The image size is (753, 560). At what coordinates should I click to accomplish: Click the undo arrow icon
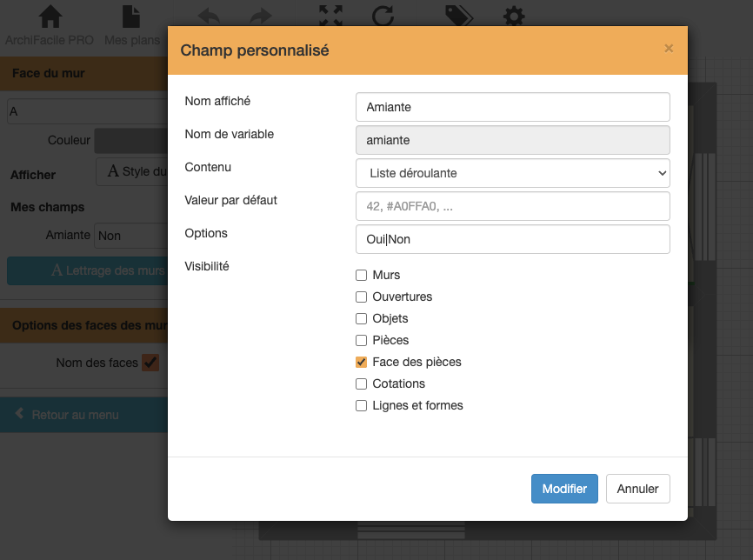(209, 17)
